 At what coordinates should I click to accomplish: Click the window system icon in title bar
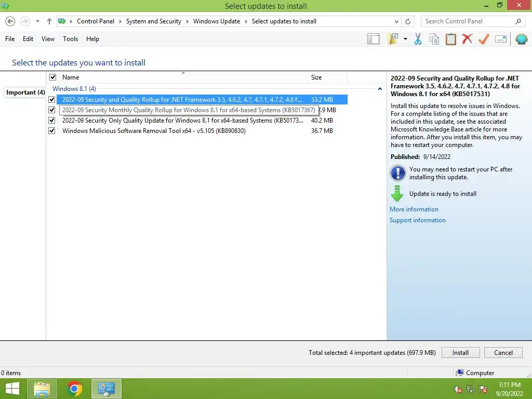point(5,6)
